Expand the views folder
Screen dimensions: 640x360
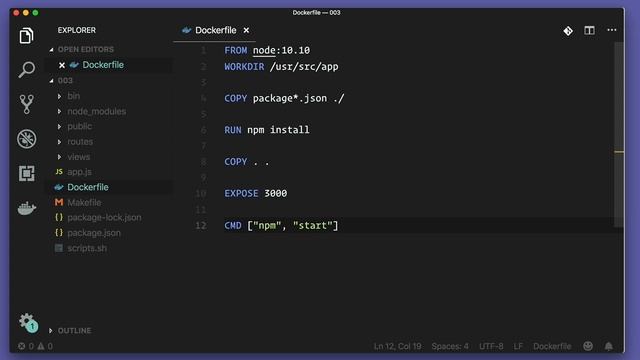60,157
